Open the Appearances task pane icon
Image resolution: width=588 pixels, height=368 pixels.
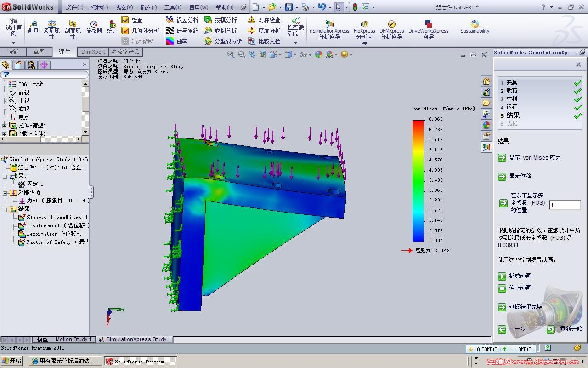click(x=486, y=125)
